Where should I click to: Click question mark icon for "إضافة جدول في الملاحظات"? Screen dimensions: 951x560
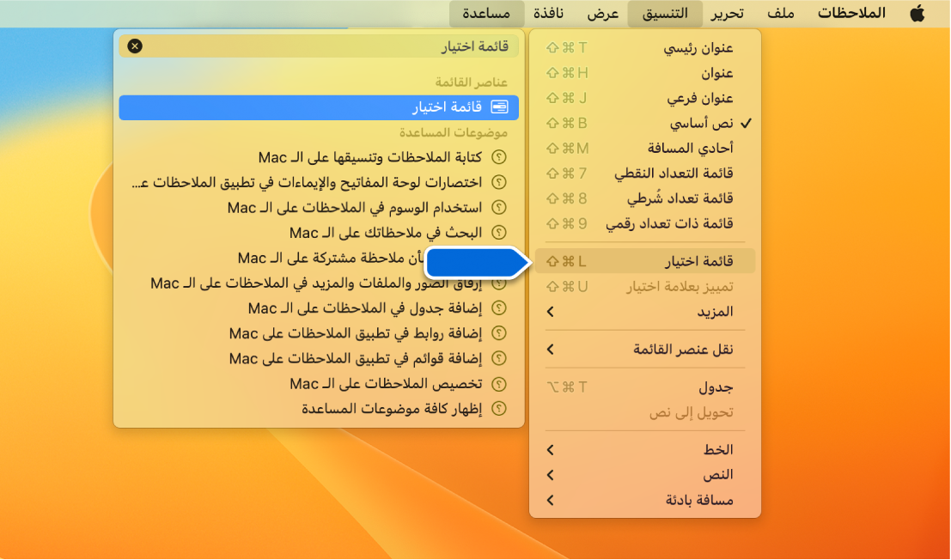click(497, 307)
